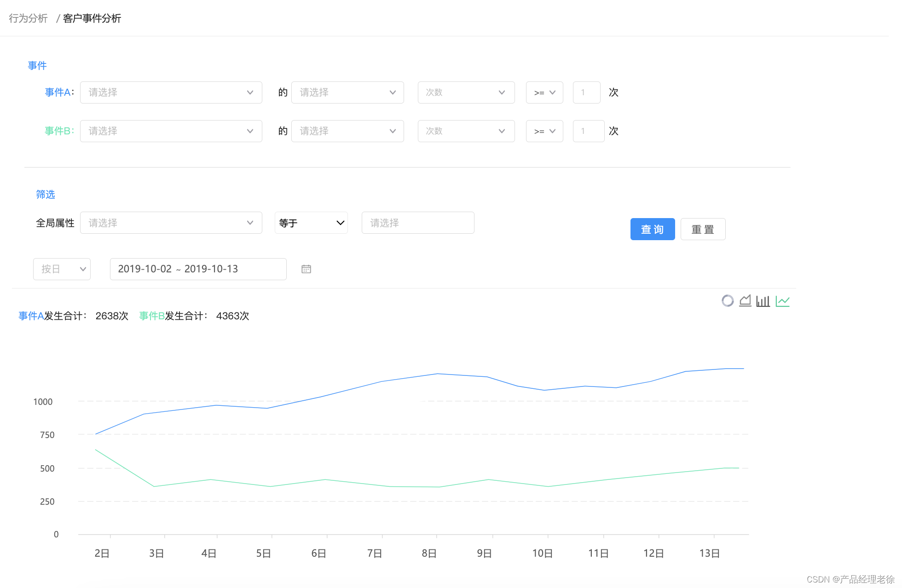
Task: Switch to the donut chart view
Action: coord(727,301)
